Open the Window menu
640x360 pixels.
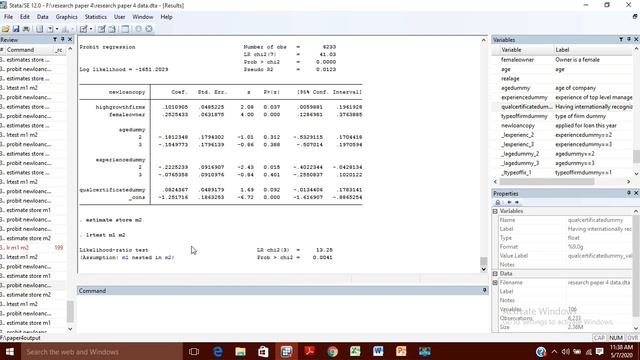[x=142, y=17]
